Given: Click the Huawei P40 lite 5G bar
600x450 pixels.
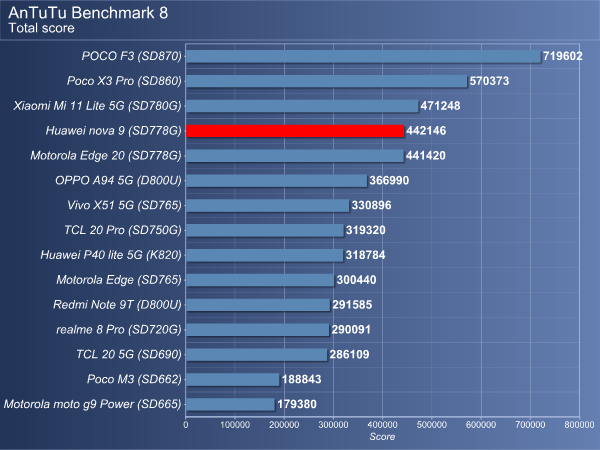Looking at the screenshot, I should tap(265, 255).
